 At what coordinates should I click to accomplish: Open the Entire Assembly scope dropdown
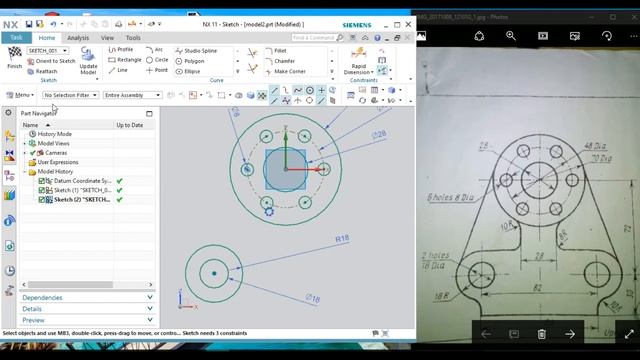(x=132, y=95)
